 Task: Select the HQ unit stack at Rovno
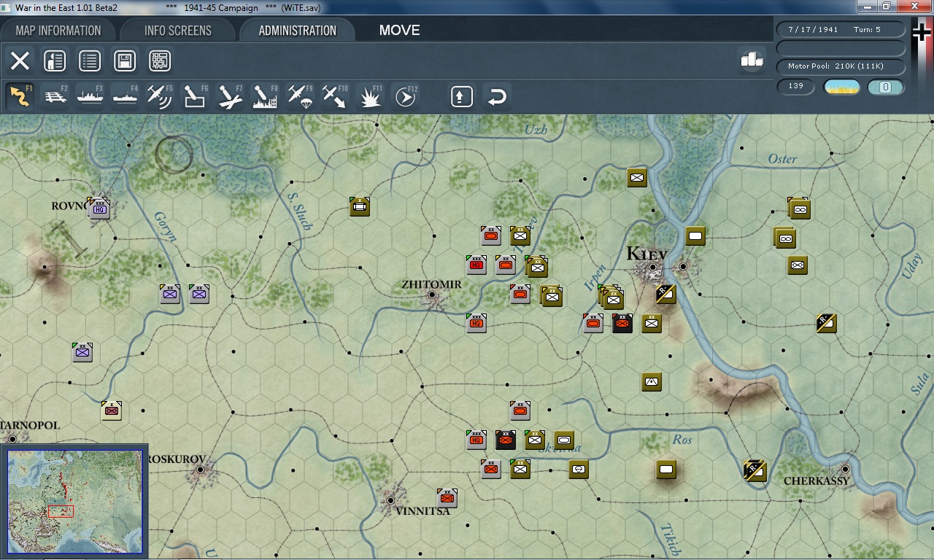[99, 208]
